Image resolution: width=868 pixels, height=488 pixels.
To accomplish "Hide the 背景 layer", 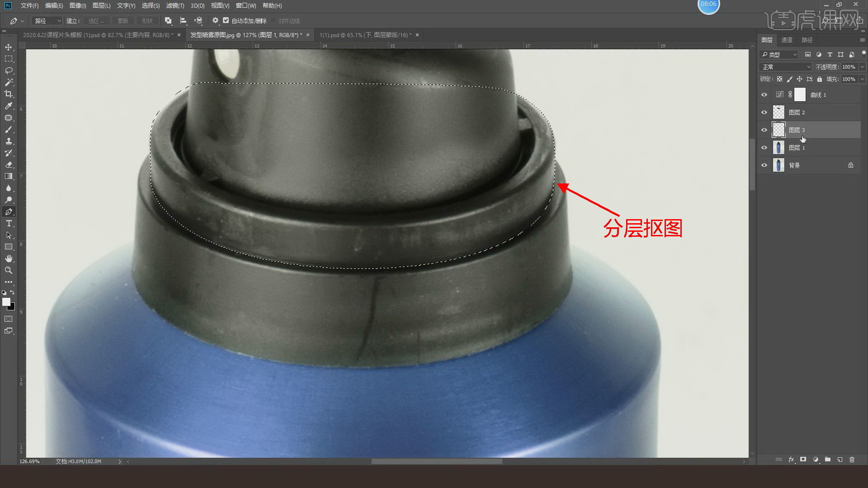I will [x=764, y=165].
